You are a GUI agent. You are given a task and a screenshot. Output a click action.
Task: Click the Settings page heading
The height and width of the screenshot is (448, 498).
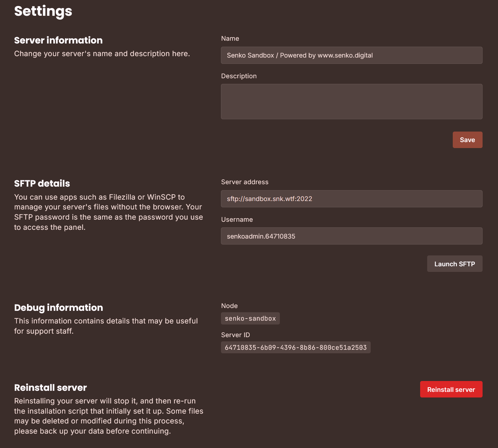pyautogui.click(x=43, y=11)
